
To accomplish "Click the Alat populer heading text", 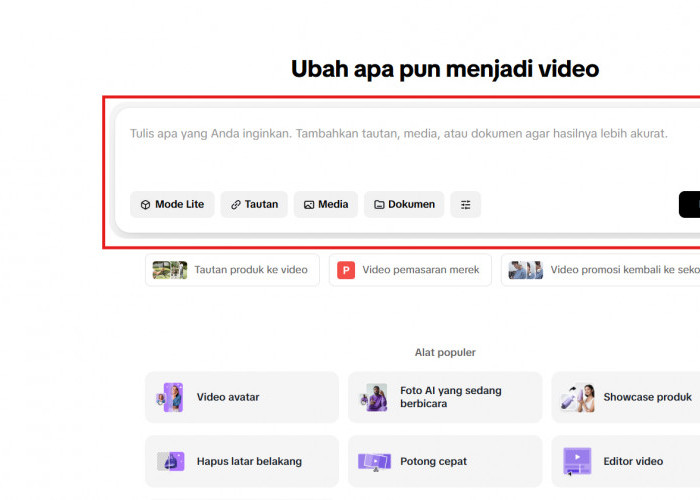I will [x=445, y=352].
